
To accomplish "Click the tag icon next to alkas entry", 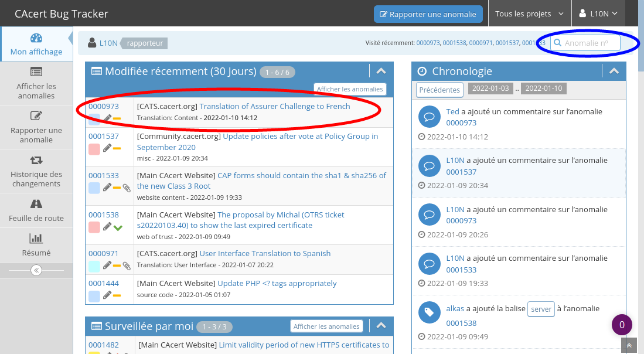I will click(429, 313).
